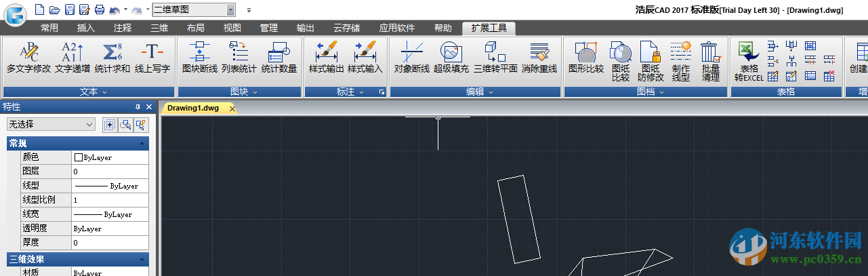The image size is (868, 276).
Task: Open the 图纸防修改 lock tool
Action: click(x=650, y=62)
